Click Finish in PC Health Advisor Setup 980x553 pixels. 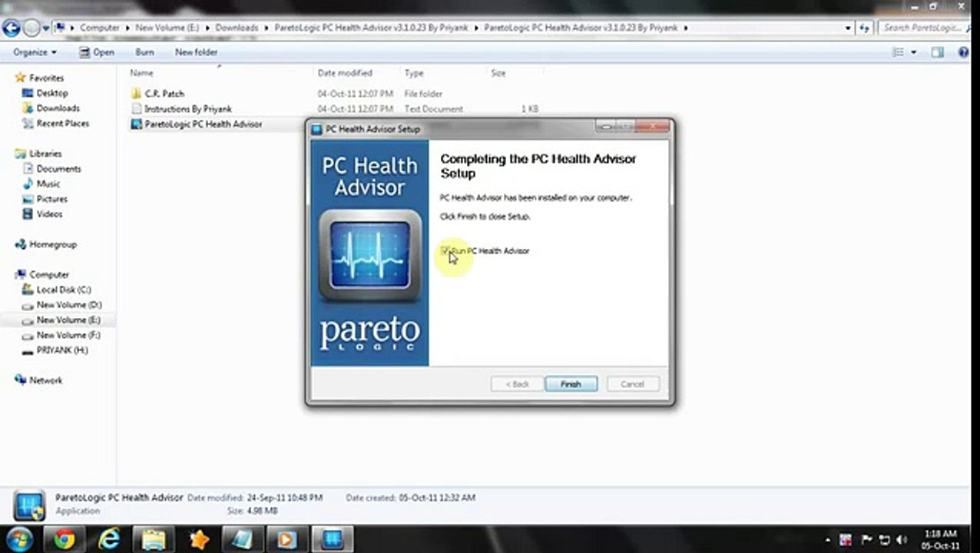[x=571, y=384]
